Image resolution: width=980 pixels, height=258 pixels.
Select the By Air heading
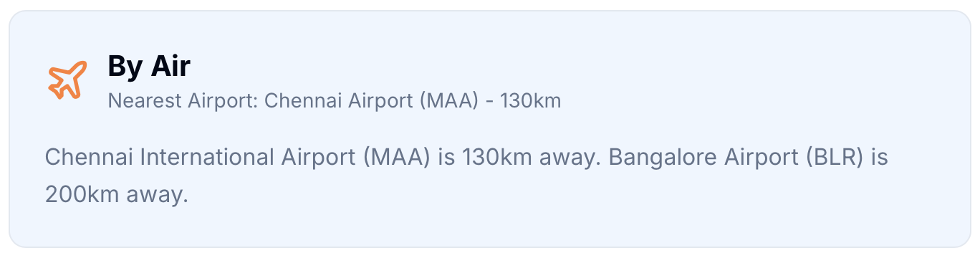click(x=149, y=66)
